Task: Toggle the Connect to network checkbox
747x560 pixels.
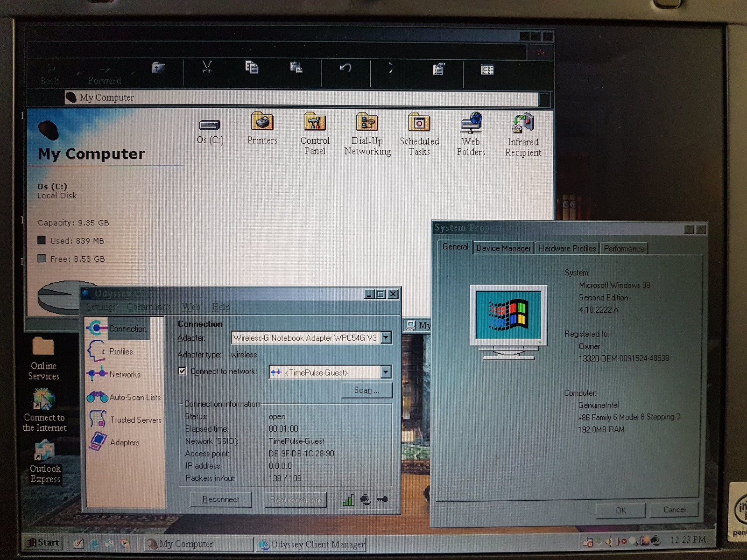Action: [x=183, y=371]
